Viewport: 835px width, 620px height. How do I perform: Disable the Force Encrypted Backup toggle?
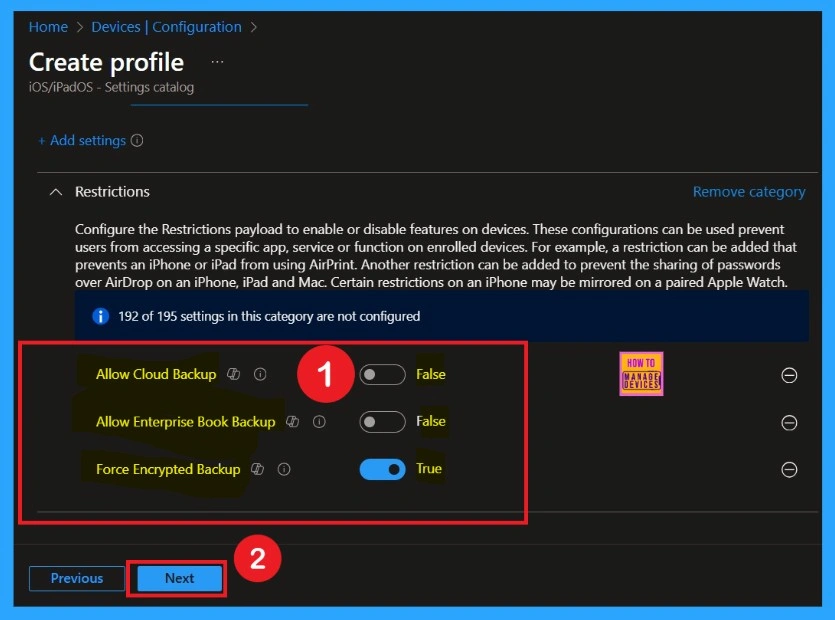pos(381,469)
